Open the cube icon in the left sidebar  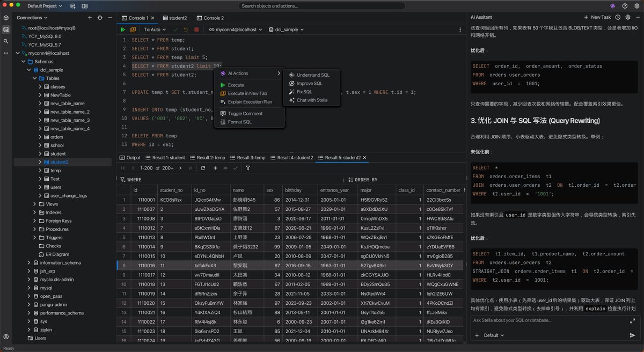coord(5,18)
